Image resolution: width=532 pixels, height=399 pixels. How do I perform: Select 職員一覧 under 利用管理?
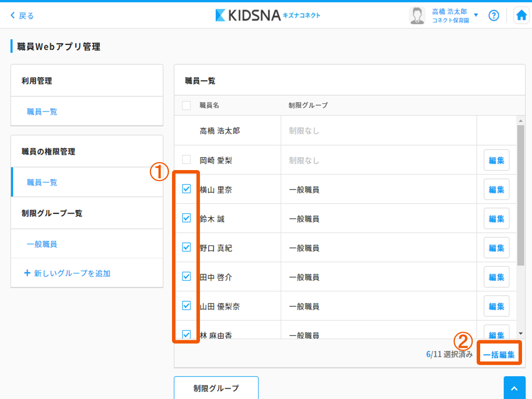(42, 112)
